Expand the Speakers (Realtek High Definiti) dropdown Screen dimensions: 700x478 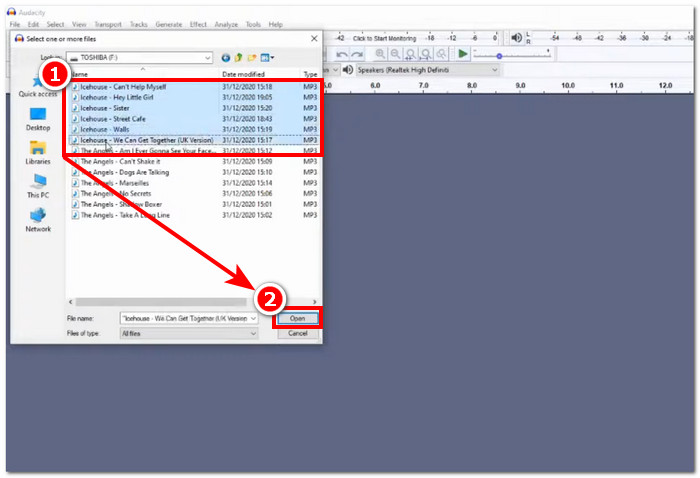click(x=494, y=70)
